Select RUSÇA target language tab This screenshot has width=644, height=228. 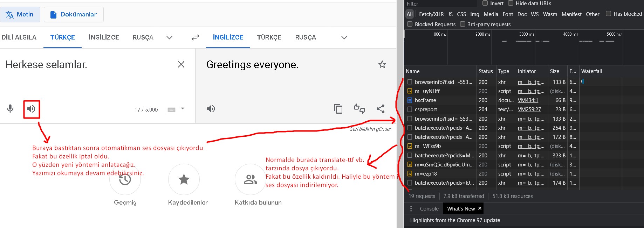tap(306, 37)
